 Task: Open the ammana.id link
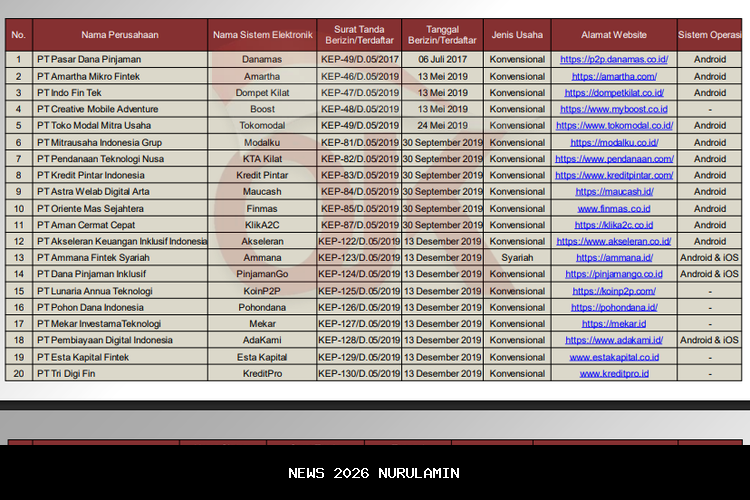tap(614, 258)
